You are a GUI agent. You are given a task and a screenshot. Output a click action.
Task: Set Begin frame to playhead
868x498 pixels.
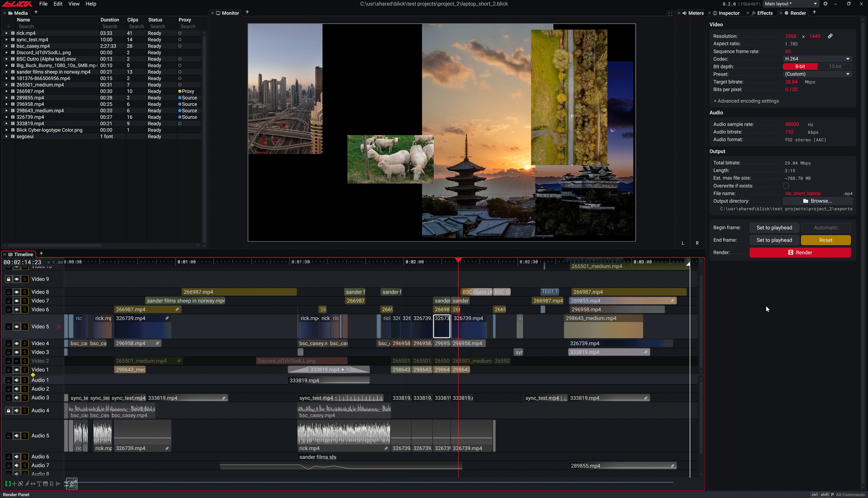click(774, 228)
